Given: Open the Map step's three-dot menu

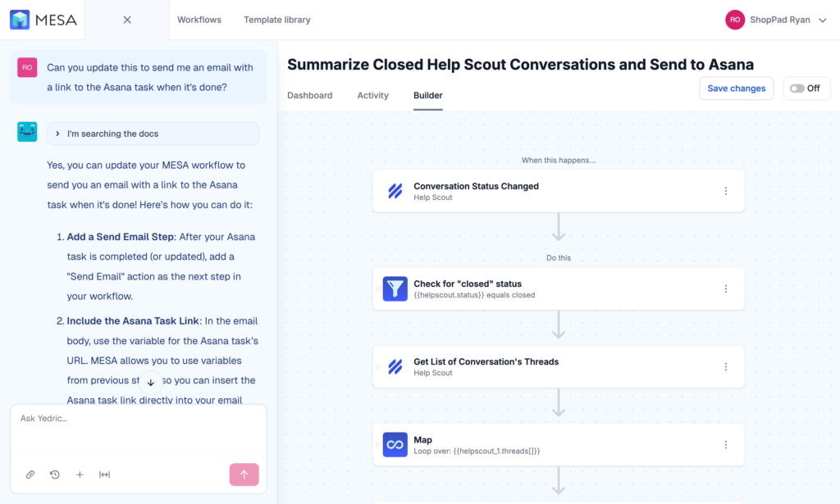Looking at the screenshot, I should [726, 444].
